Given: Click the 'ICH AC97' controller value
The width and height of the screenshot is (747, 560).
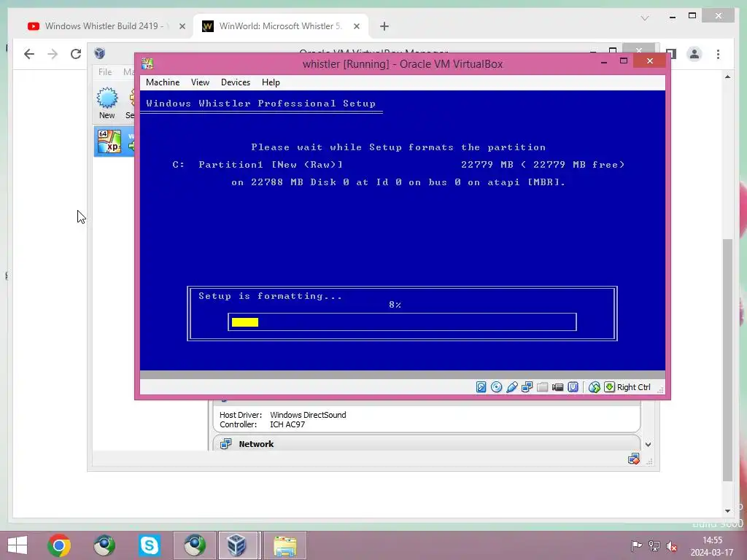Looking at the screenshot, I should pyautogui.click(x=287, y=424).
